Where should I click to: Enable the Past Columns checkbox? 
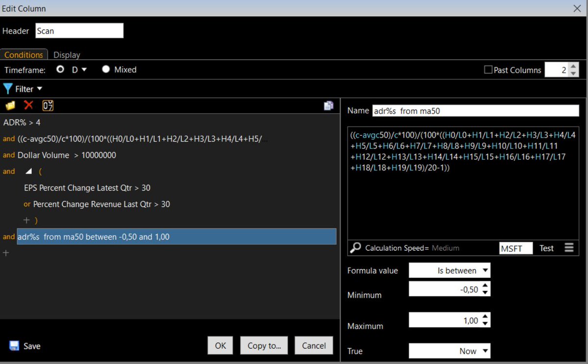click(488, 70)
